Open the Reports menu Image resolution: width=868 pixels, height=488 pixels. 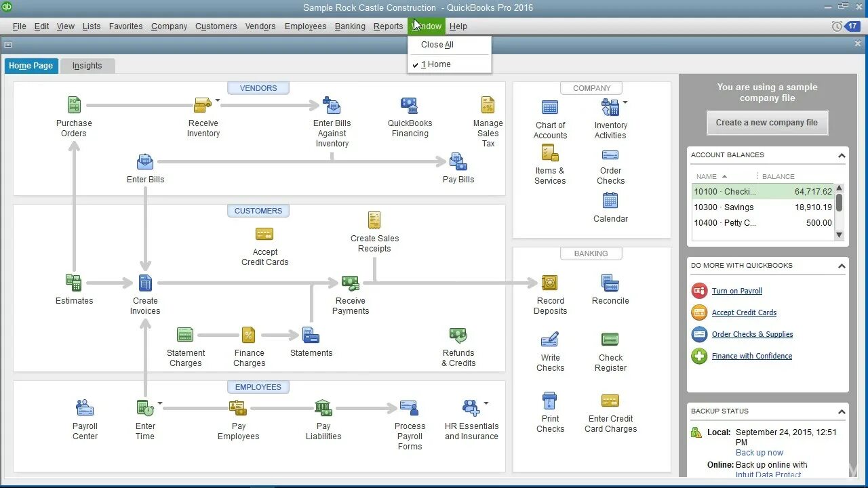[x=388, y=26]
